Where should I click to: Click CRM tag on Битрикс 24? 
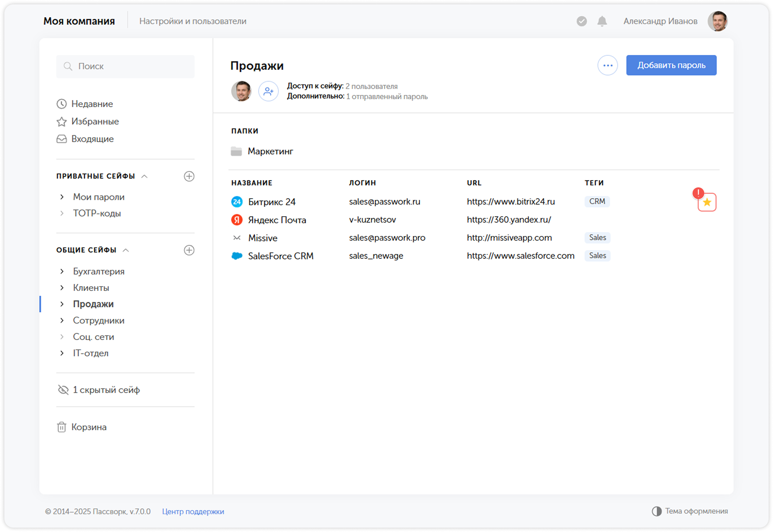(597, 201)
